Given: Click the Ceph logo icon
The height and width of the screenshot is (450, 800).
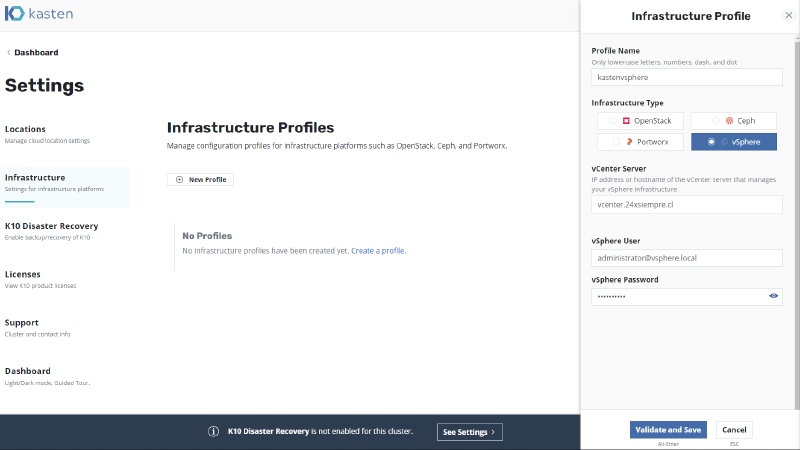Looking at the screenshot, I should pyautogui.click(x=729, y=121).
